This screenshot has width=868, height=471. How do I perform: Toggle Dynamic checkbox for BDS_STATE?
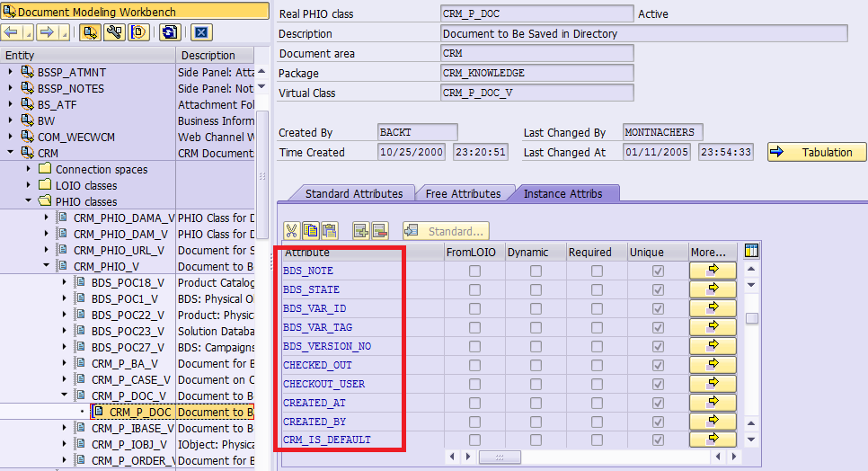[x=536, y=290]
